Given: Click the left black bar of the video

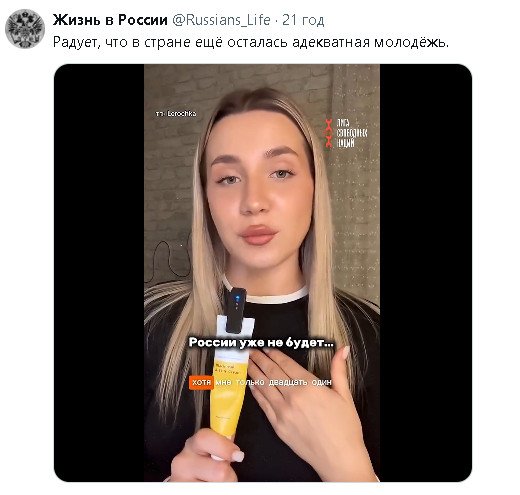Looking at the screenshot, I should 99,273.
